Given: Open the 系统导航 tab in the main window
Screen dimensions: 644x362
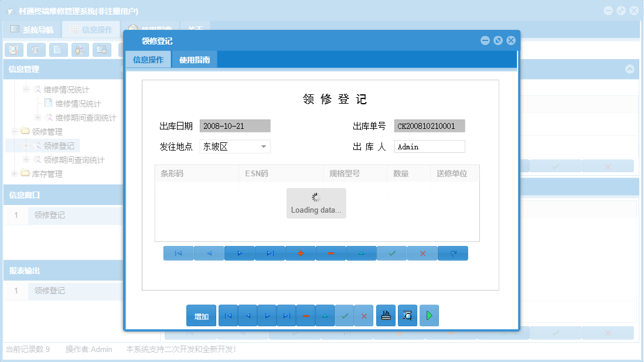Looking at the screenshot, I should pyautogui.click(x=31, y=29).
